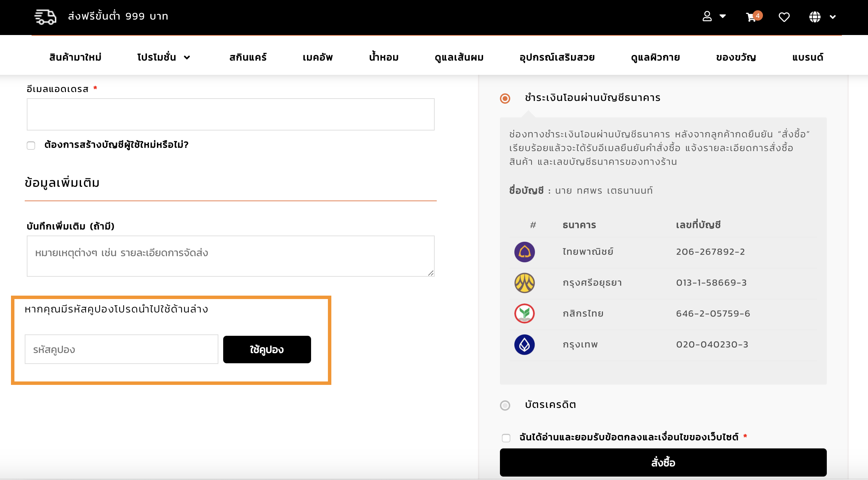The width and height of the screenshot is (868, 480).
Task: Accept the website terms and conditions checkbox
Action: [506, 438]
